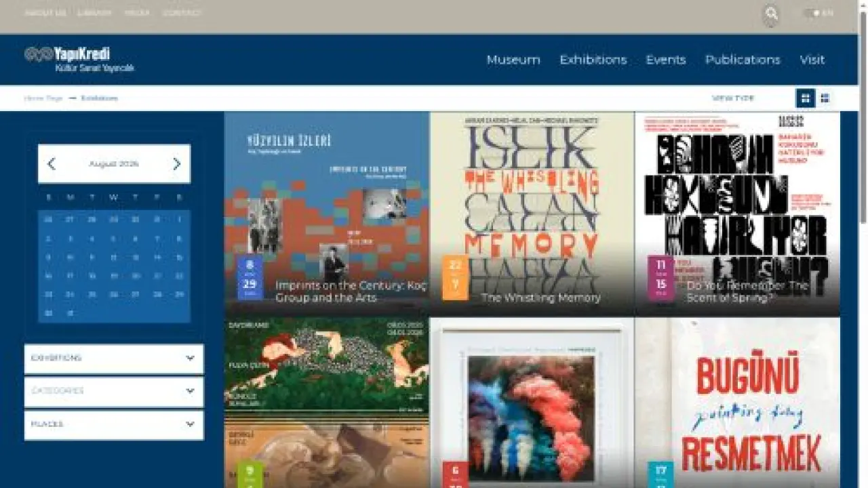868x488 pixels.
Task: Switch to grid view type
Action: [x=806, y=98]
